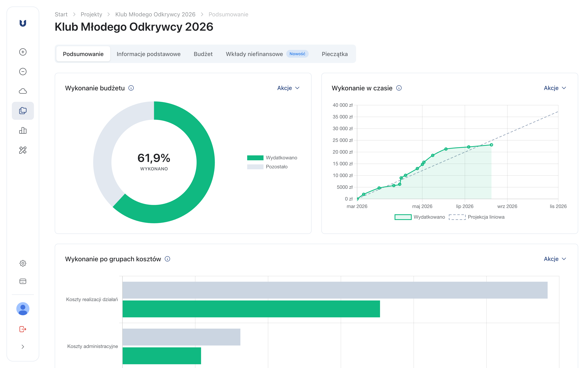
Task: Click info icon next to Wykonanie w czasie
Action: (399, 88)
